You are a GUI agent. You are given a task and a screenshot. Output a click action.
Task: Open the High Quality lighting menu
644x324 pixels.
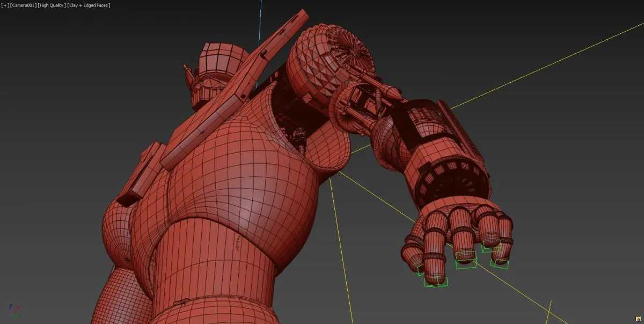[52, 5]
